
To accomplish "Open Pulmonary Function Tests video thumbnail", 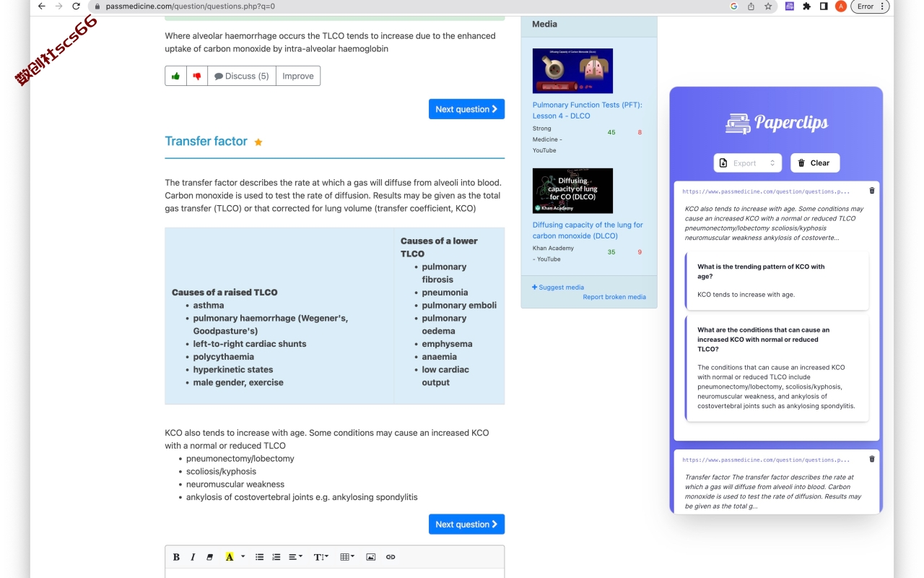I will [x=572, y=71].
